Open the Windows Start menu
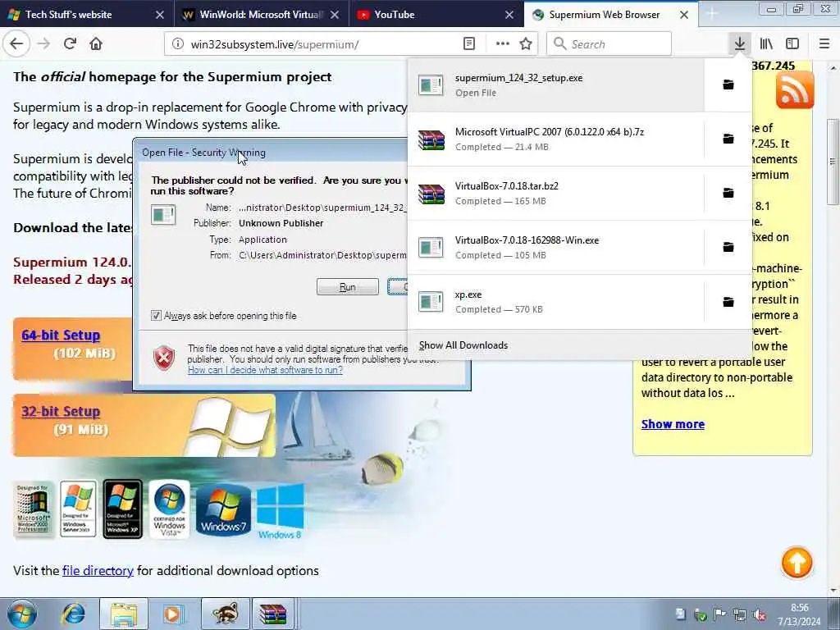The width and height of the screenshot is (840, 630). (21, 614)
